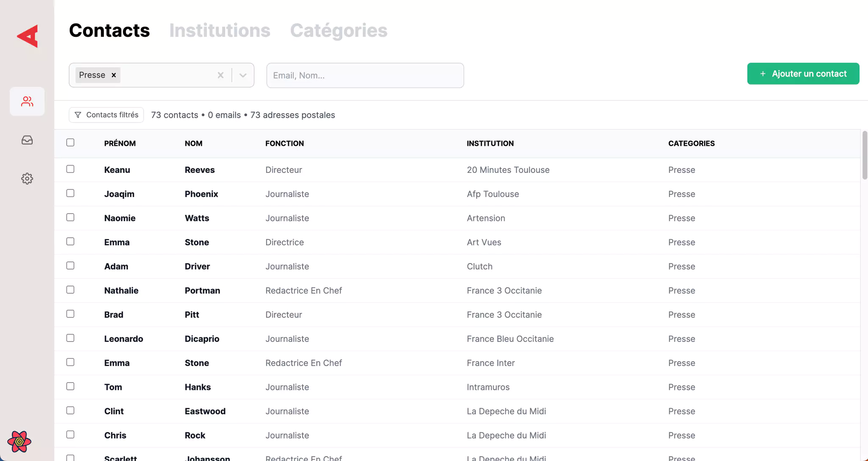
Task: Open the settings gear icon
Action: tap(27, 178)
